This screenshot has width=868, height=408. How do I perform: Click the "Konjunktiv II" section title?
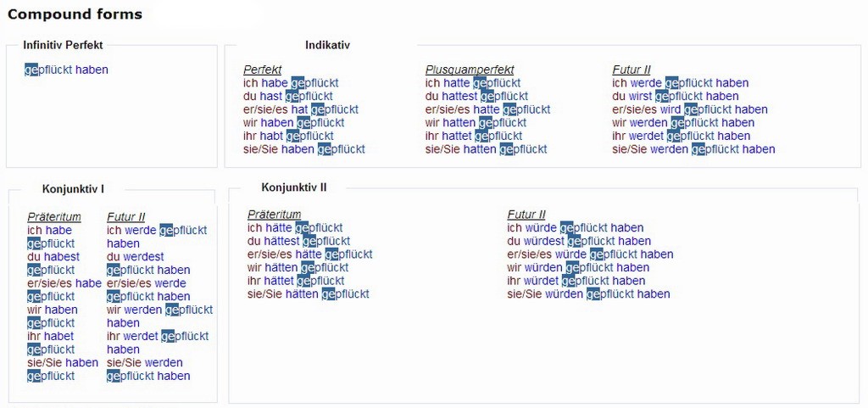pos(294,187)
